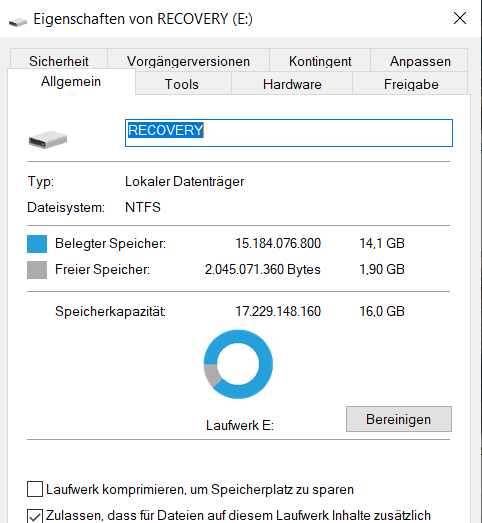This screenshot has height=523, width=482.
Task: Switch to the Tools tab
Action: click(x=182, y=84)
